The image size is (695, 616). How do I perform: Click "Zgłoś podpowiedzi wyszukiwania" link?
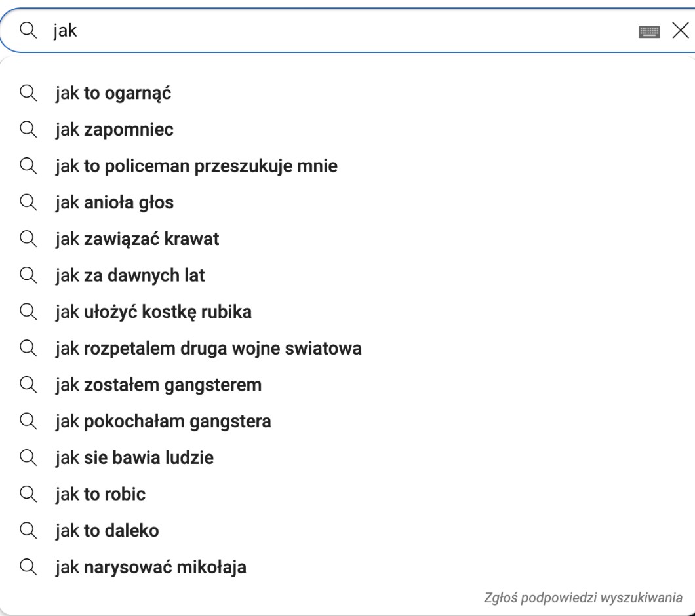(x=583, y=598)
